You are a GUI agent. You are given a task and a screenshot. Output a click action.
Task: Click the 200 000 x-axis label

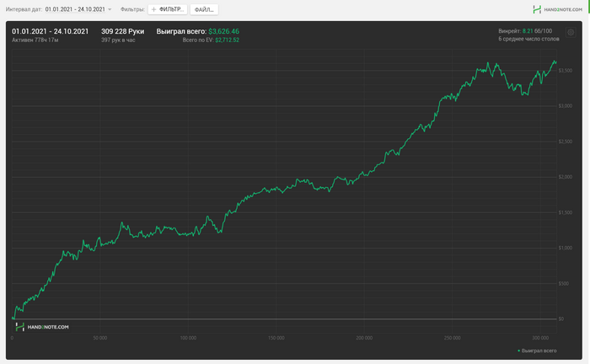coord(364,338)
